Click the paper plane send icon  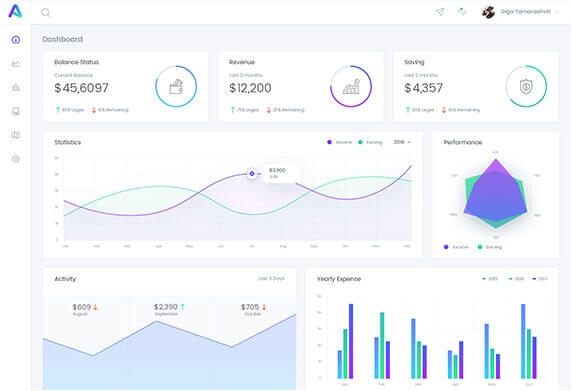point(440,12)
